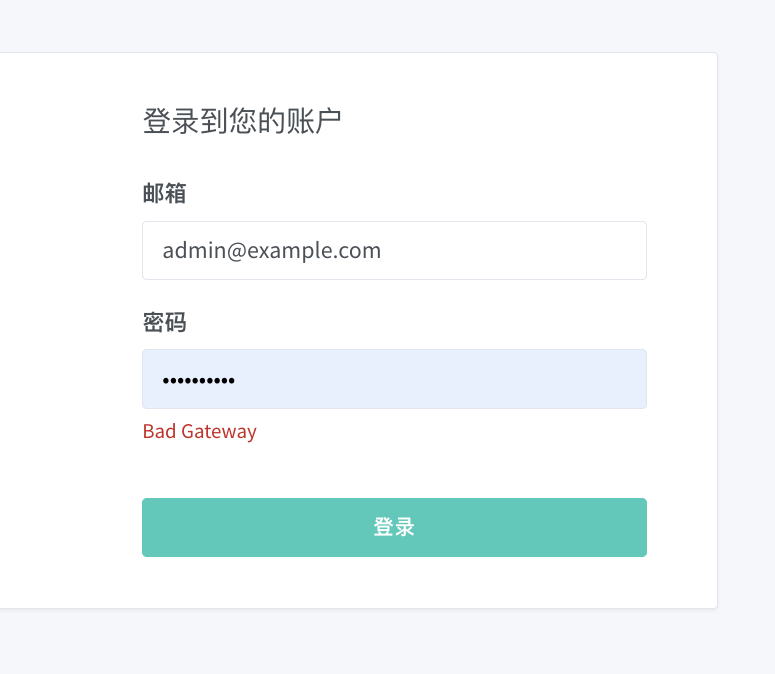Screen dimensions: 775x674
Task: Click the red Bad Gateway error message
Action: point(200,431)
